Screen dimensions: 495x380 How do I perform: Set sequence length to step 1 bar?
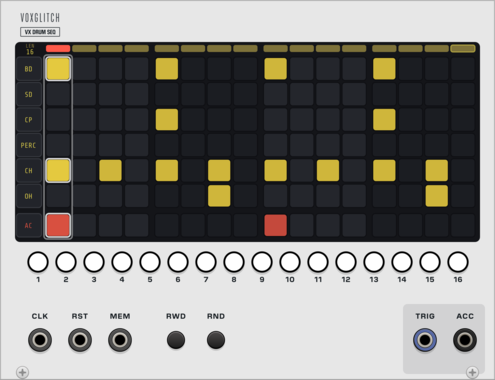(58, 49)
